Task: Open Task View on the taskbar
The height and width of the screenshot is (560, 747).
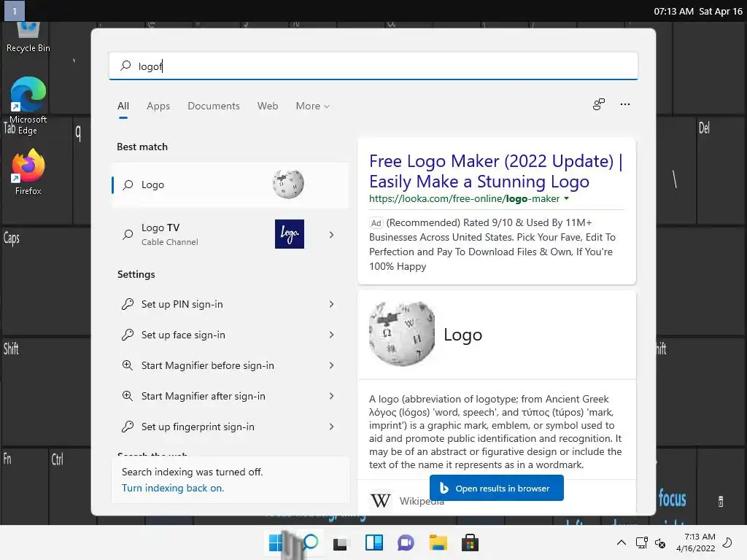Action: pyautogui.click(x=340, y=543)
